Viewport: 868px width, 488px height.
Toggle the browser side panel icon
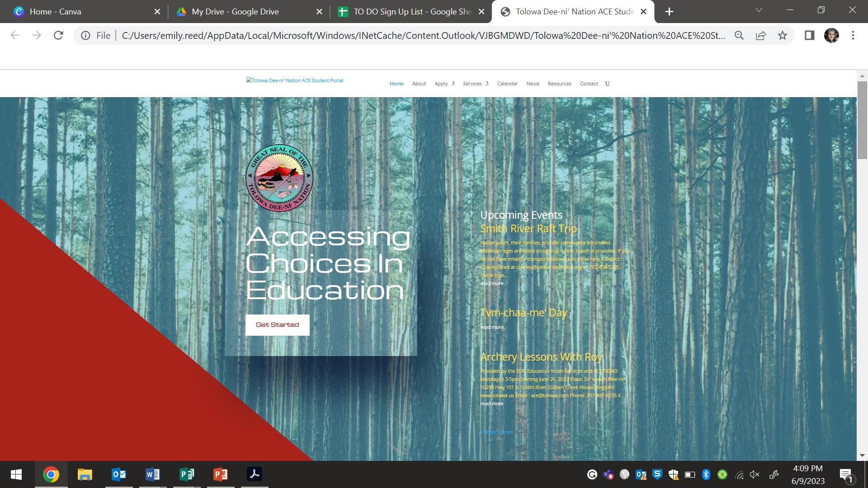(809, 35)
